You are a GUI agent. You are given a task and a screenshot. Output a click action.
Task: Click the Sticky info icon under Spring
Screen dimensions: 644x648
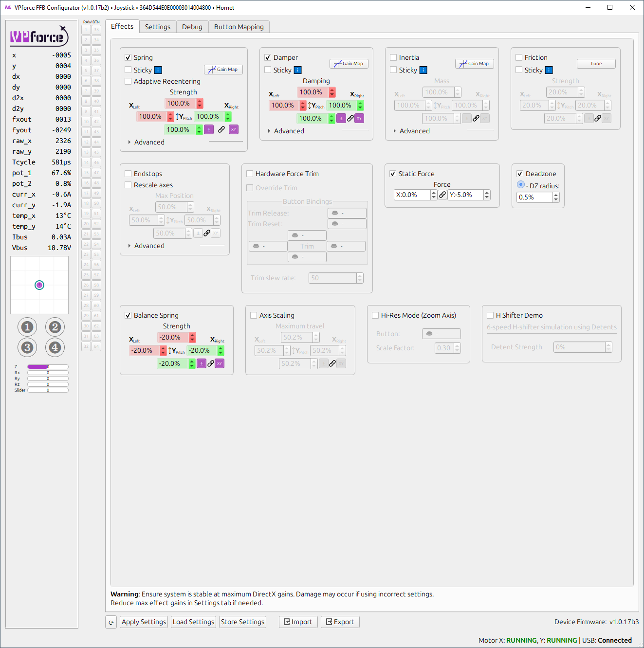coord(158,70)
